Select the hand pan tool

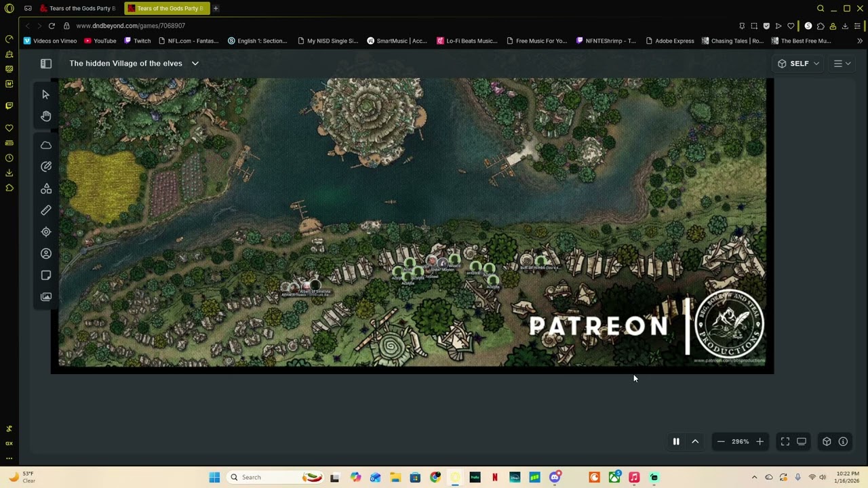click(46, 117)
